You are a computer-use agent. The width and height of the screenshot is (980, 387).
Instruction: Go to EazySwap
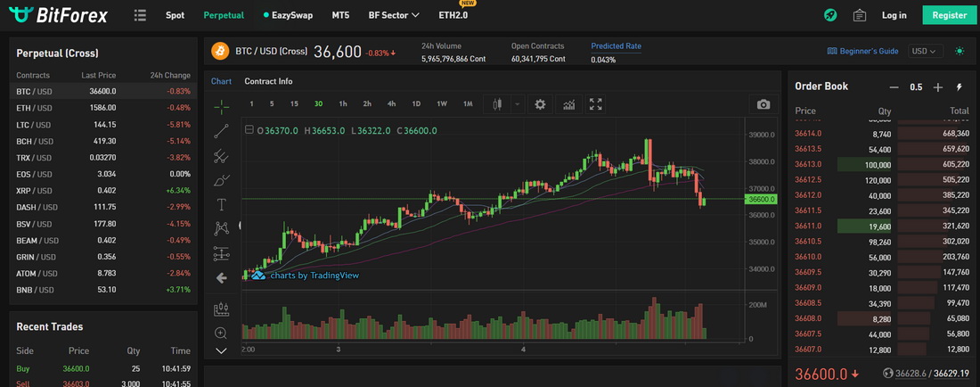click(x=288, y=15)
